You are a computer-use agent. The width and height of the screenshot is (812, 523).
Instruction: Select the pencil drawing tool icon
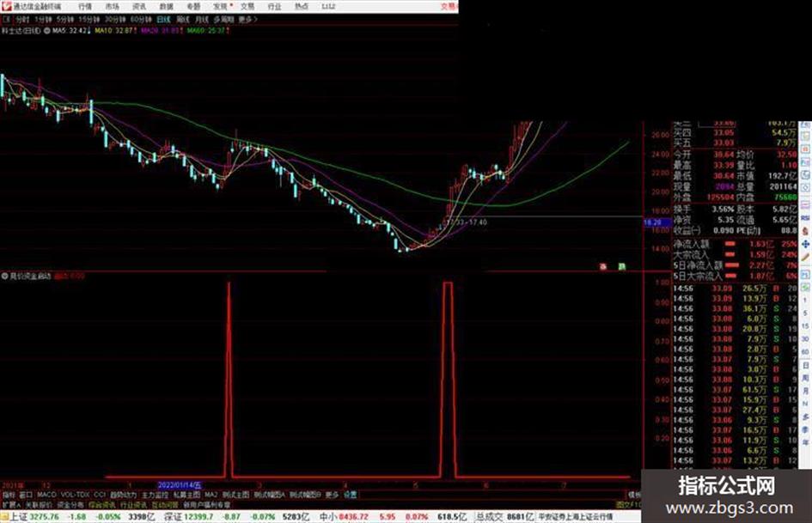click(805, 257)
